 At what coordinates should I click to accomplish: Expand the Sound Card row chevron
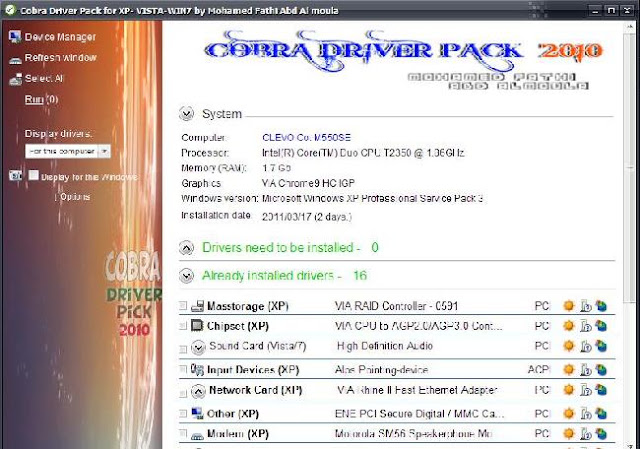(x=198, y=347)
